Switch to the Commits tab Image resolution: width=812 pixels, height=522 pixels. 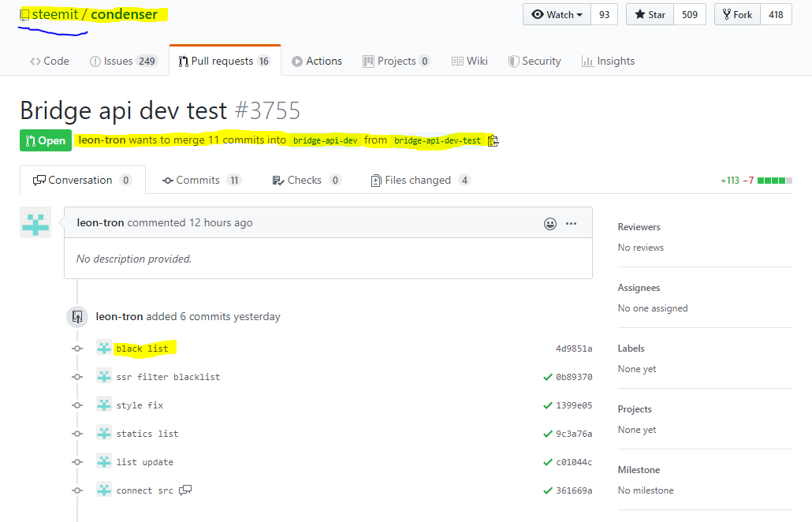[202, 180]
